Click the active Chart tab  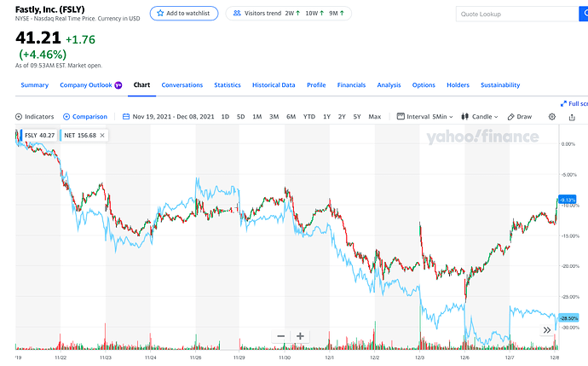pyautogui.click(x=141, y=85)
